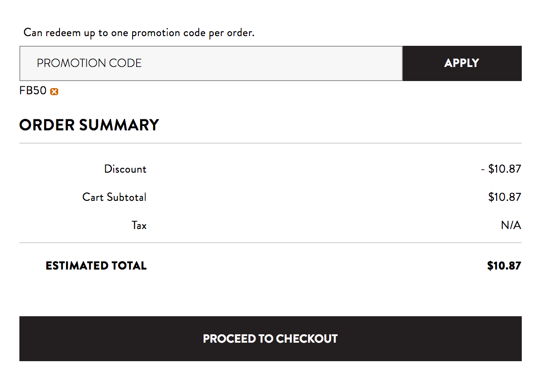Screen dimensions: 535x392
Task: Select the - $10.87 discount amount
Action: [501, 169]
